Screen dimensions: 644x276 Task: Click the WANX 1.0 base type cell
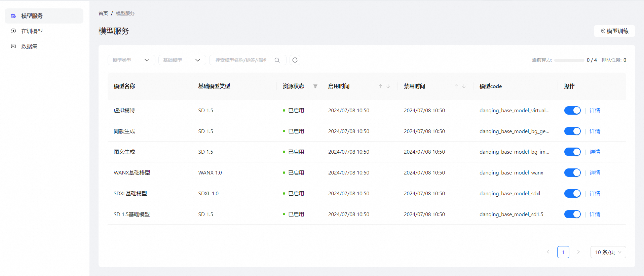(210, 173)
